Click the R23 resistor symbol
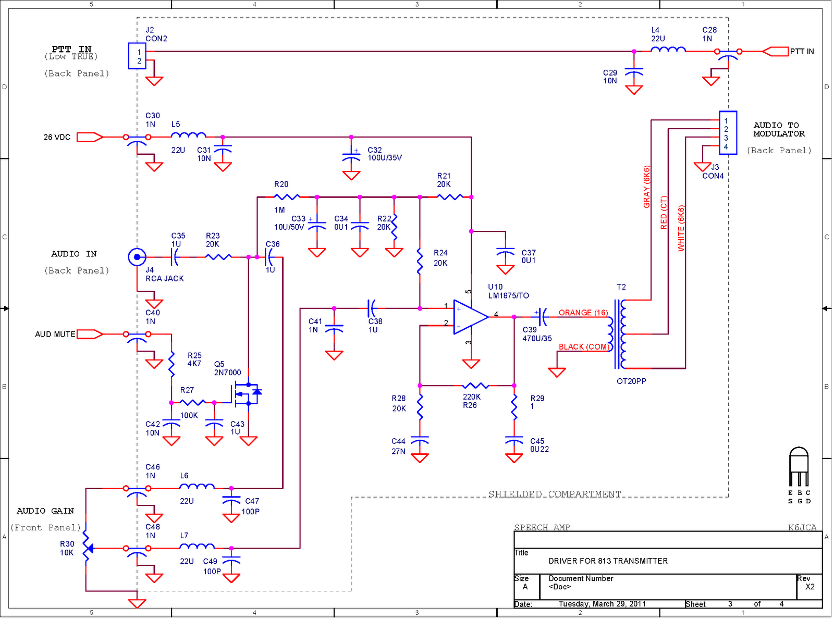834x644 pixels. pos(218,257)
